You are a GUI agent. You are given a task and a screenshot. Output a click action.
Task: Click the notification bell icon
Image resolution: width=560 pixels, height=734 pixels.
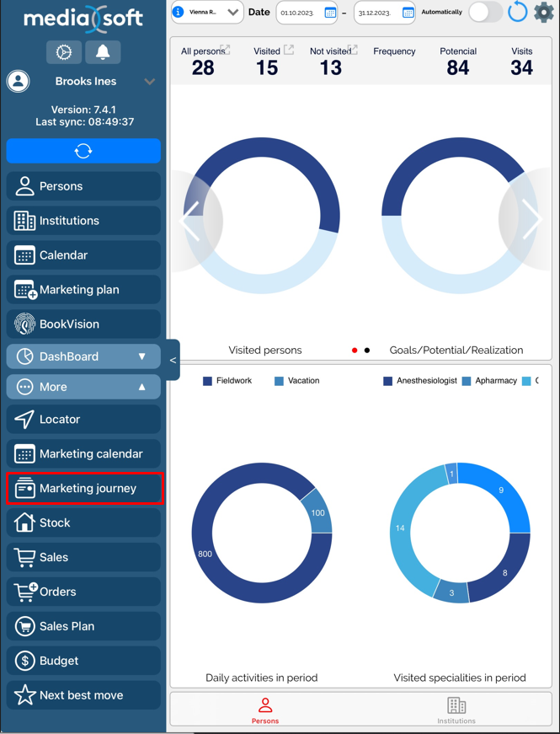coord(103,52)
